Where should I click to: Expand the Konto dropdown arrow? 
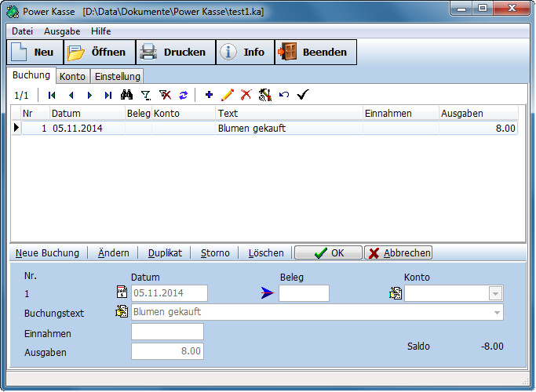(496, 293)
